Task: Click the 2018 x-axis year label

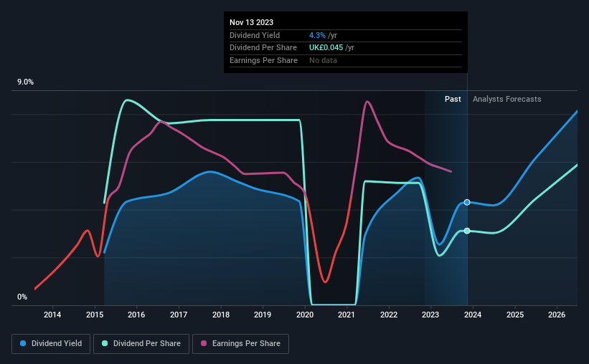Action: [221, 315]
